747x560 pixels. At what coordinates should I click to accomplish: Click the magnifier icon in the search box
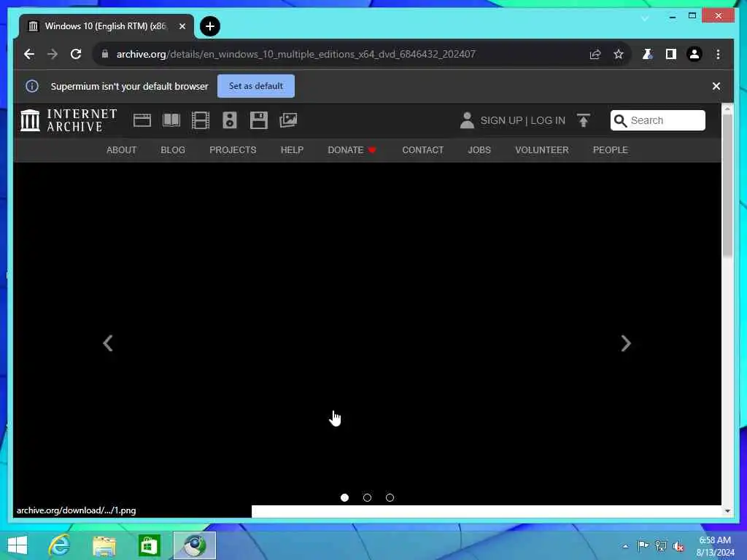click(x=620, y=120)
